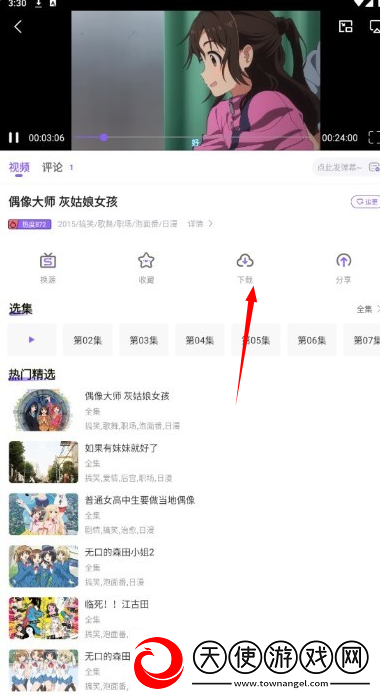
Task: Tap the 临死！！江古田 title text
Action: click(x=116, y=604)
